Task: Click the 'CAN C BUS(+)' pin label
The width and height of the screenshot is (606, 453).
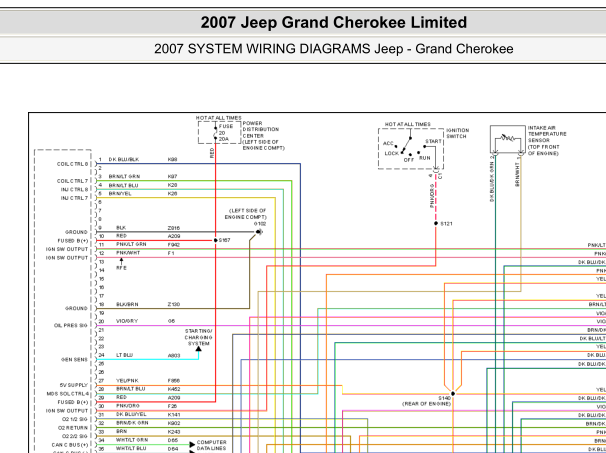Action: (x=70, y=445)
